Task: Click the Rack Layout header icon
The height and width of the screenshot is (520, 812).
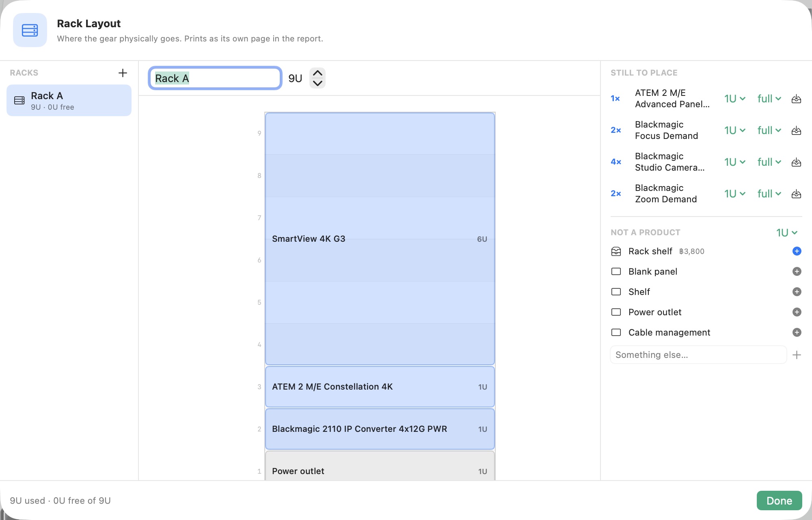Action: pos(30,30)
